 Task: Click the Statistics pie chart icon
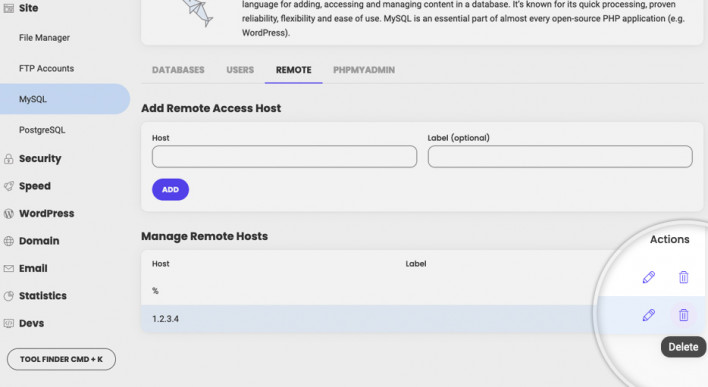[9, 296]
